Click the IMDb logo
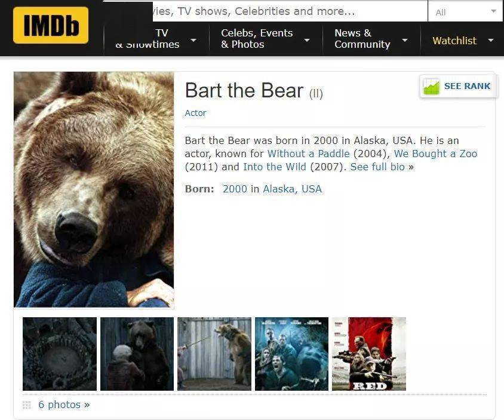Viewport: 504px width, 420px height. (51, 25)
